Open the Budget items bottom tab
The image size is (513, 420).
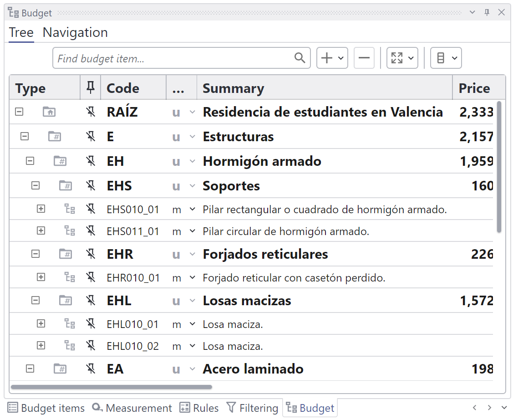tap(46, 408)
